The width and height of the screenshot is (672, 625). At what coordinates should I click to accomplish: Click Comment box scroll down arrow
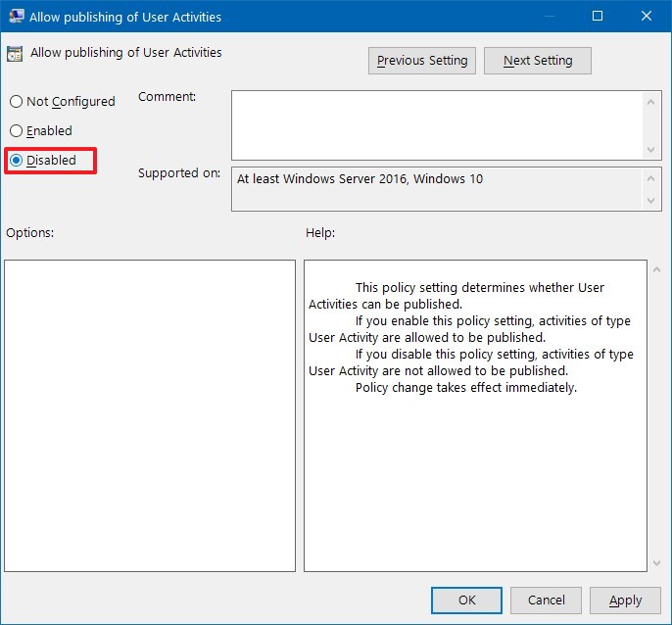pyautogui.click(x=651, y=149)
